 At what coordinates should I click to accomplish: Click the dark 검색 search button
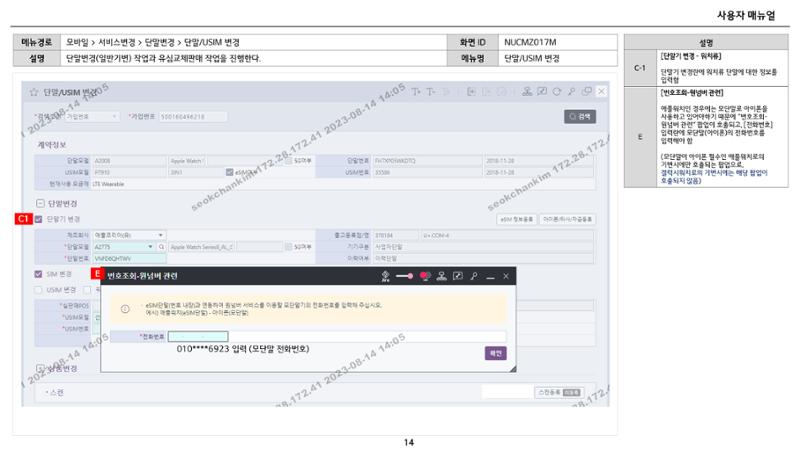580,117
